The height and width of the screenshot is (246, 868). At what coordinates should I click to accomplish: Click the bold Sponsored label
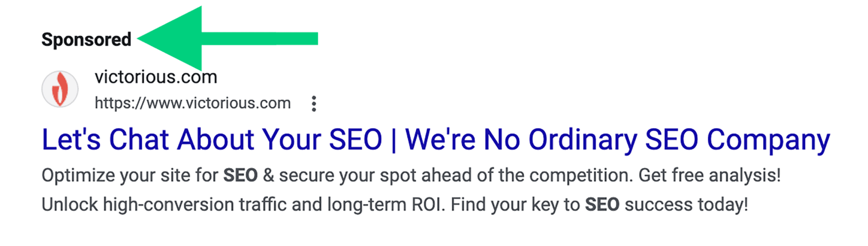coord(86,39)
